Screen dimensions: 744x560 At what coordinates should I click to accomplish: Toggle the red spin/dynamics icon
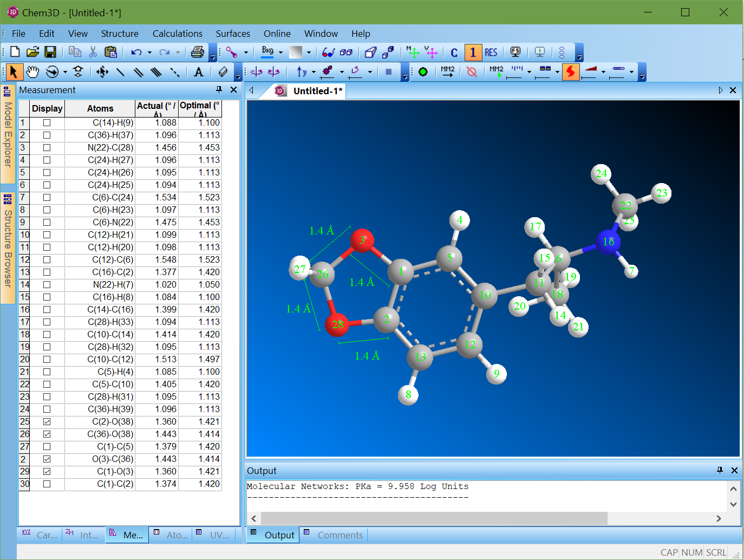tap(570, 71)
